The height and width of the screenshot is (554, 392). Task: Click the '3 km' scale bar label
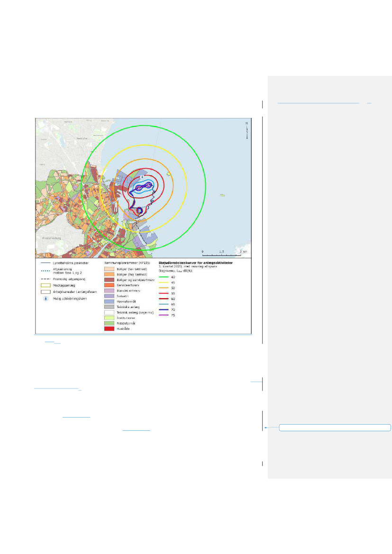243,252
